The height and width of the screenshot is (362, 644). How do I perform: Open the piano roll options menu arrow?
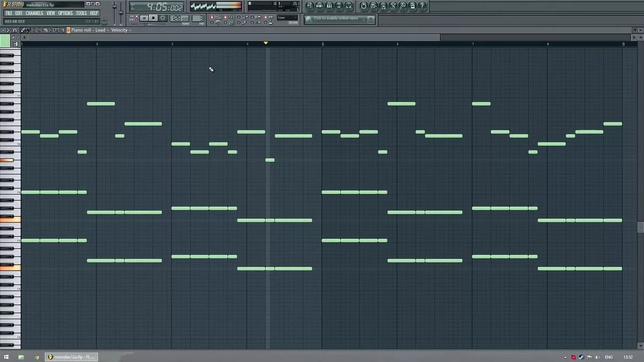[3, 30]
